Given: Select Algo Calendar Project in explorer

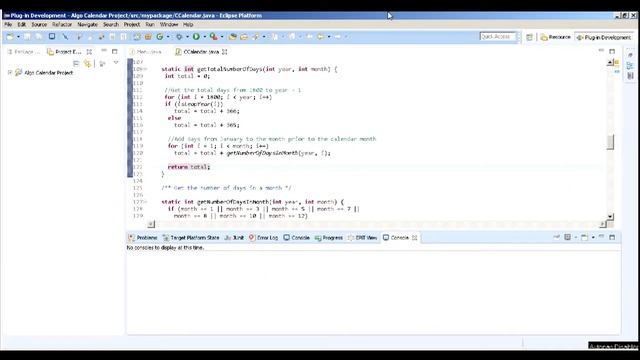Looking at the screenshot, I should 48,73.
